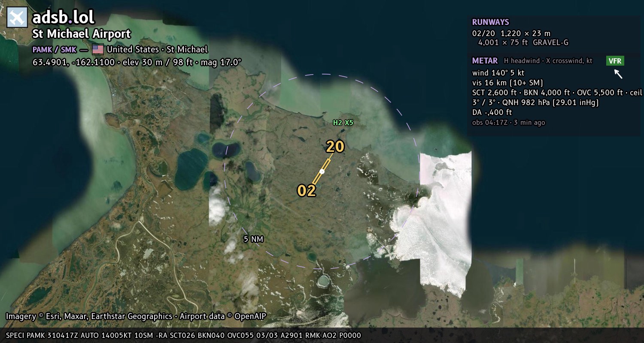The image size is (644, 343).
Task: Click the United States flag icon
Action: [98, 49]
